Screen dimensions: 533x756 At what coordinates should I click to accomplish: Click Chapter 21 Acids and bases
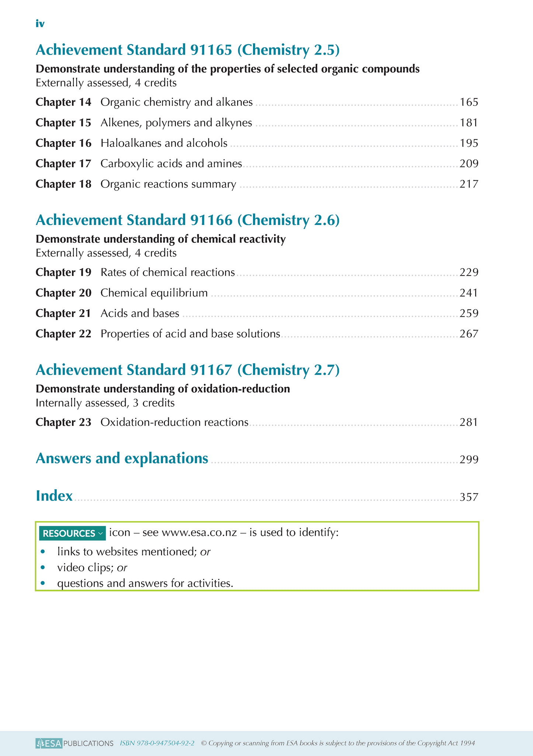[140, 313]
